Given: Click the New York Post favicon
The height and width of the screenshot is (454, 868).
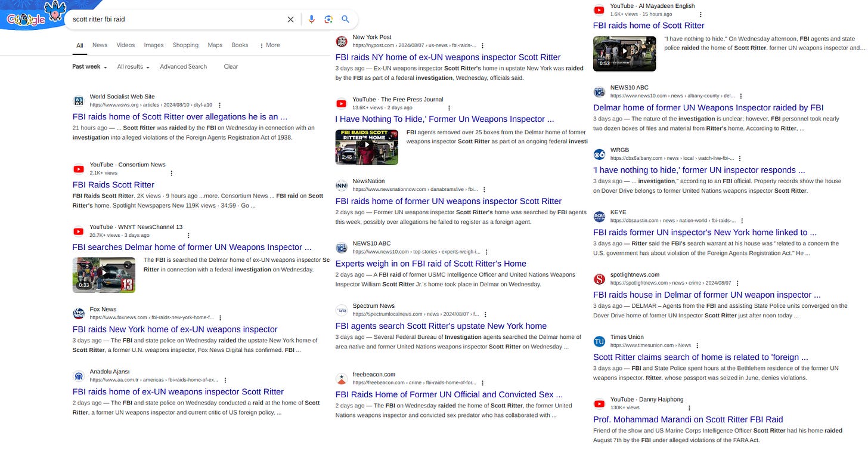Looking at the screenshot, I should click(342, 41).
